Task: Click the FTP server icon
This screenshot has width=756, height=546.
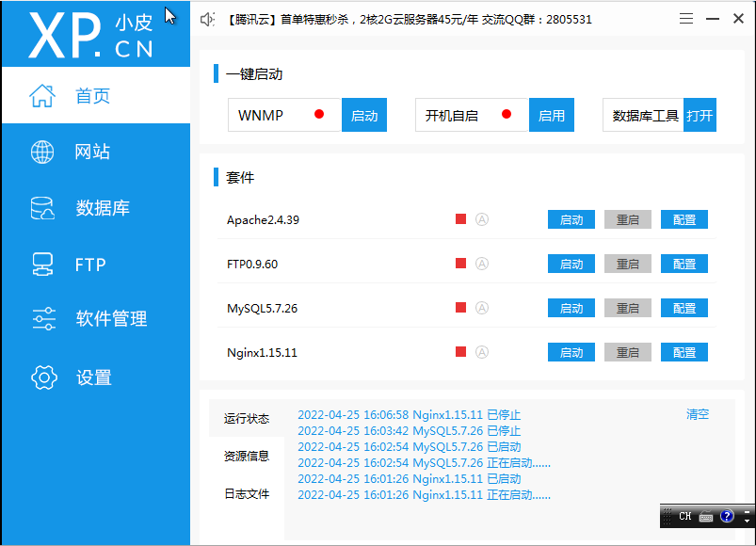Action: (42, 265)
